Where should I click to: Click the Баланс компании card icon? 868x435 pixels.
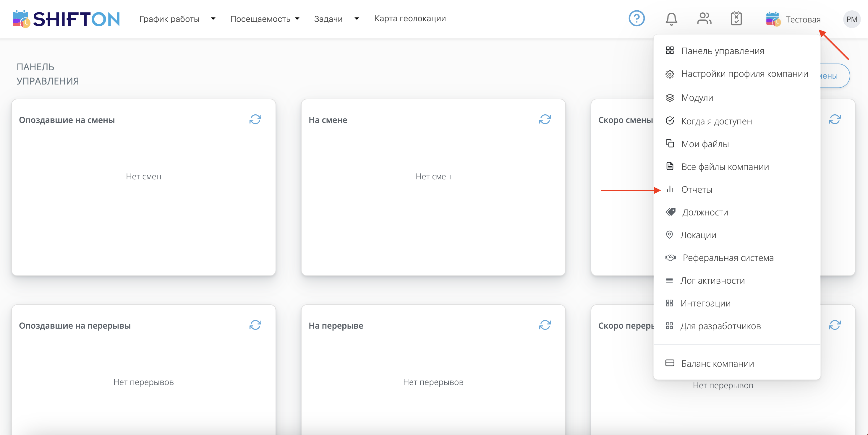[x=670, y=363]
